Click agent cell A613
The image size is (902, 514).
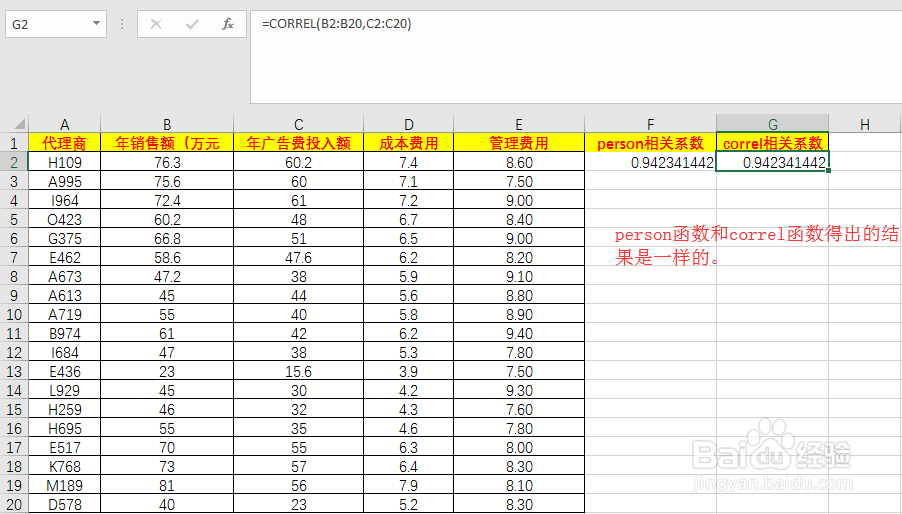click(x=64, y=295)
